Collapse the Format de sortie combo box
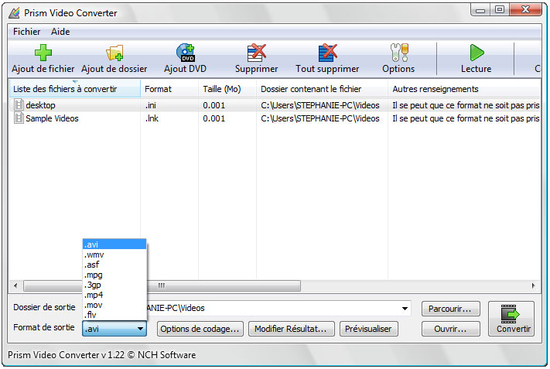This screenshot has width=550, height=369. click(x=114, y=329)
